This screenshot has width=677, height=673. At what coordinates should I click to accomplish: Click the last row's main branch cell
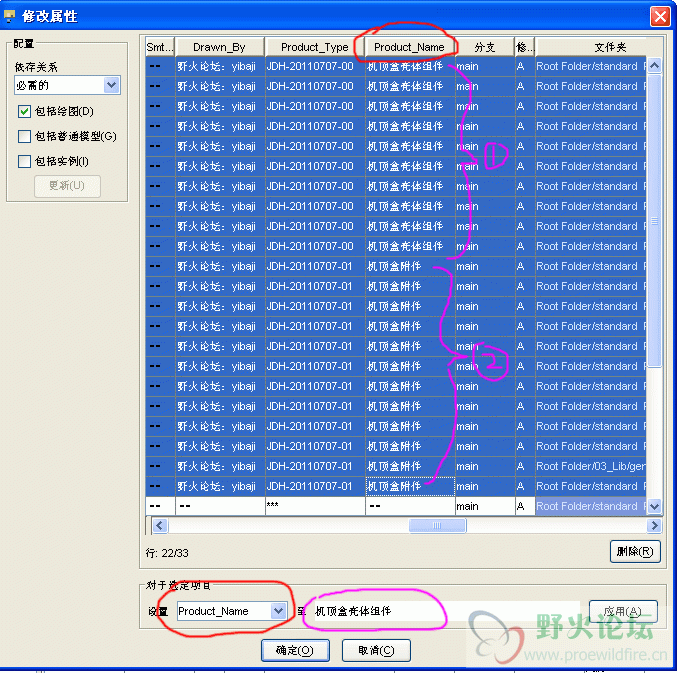pos(485,506)
